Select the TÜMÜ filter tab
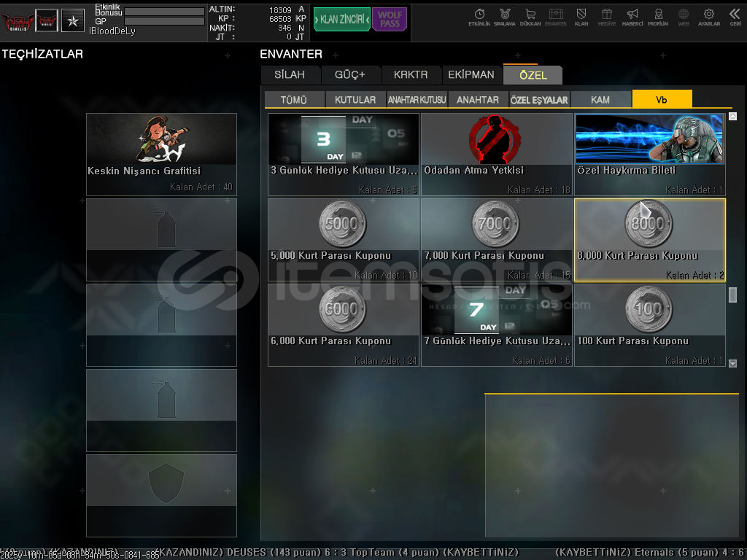This screenshot has width=747, height=560. (294, 100)
